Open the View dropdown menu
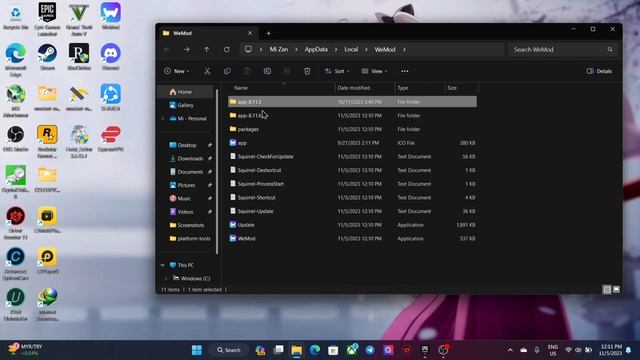This screenshot has height=360, width=640. [374, 71]
